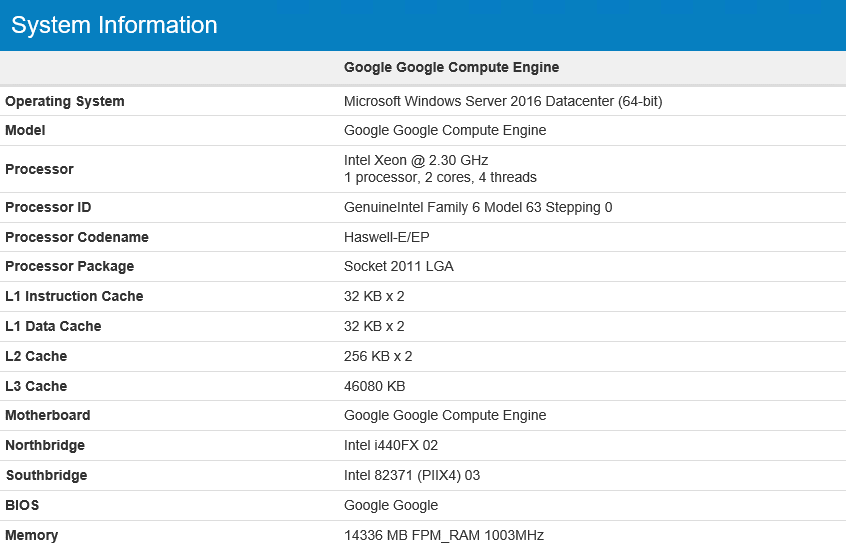Select the 256 KB x 2 value
This screenshot has height=559, width=846.
pyautogui.click(x=378, y=357)
